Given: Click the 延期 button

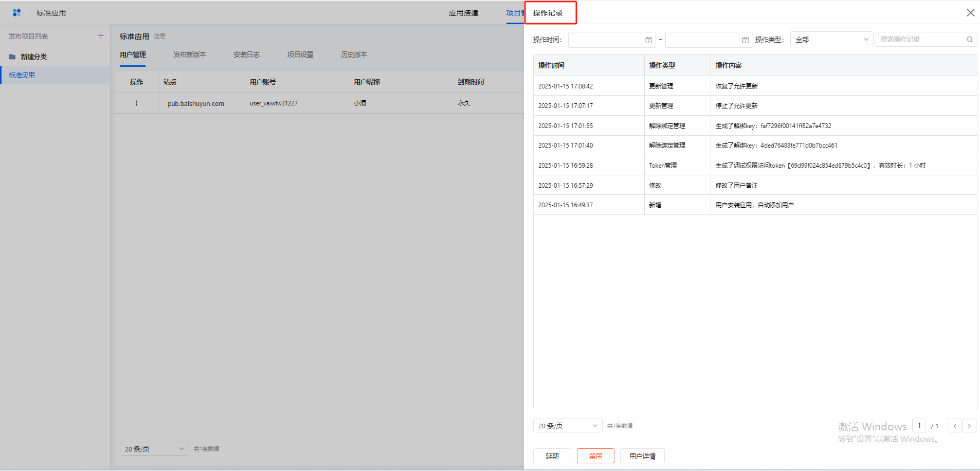Looking at the screenshot, I should tap(552, 456).
